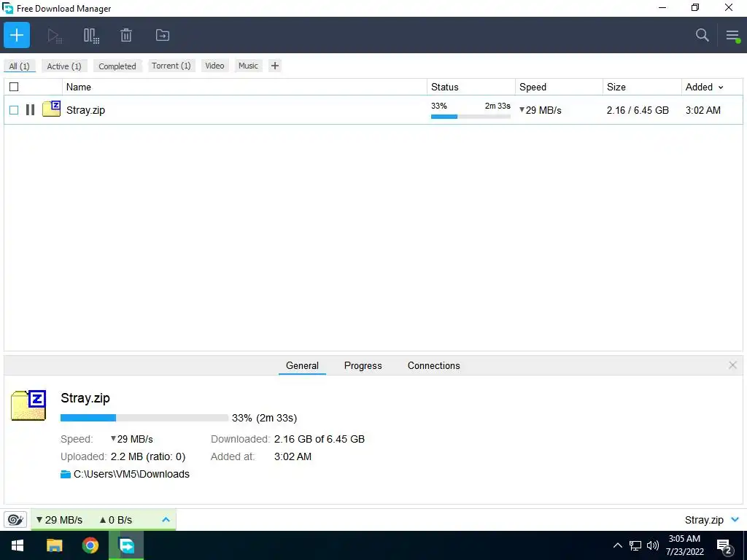Add a new filter tag with plus
Image resolution: width=747 pixels, height=560 pixels.
point(275,66)
